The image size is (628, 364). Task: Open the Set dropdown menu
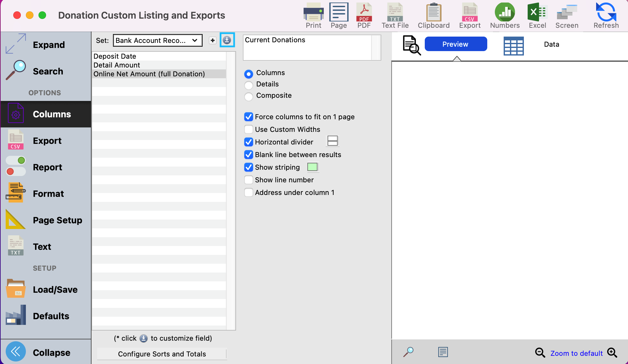click(157, 40)
